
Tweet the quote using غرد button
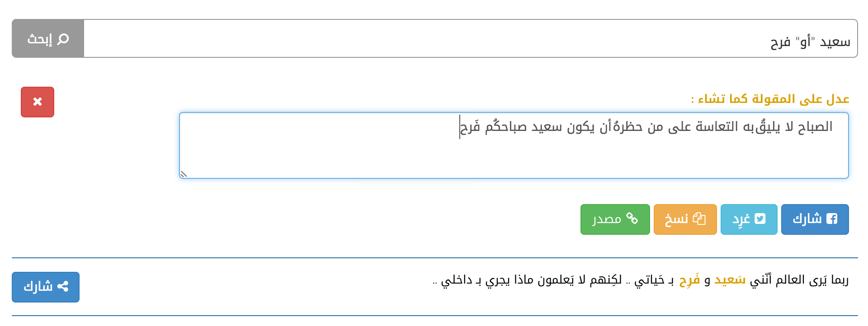coord(749,219)
